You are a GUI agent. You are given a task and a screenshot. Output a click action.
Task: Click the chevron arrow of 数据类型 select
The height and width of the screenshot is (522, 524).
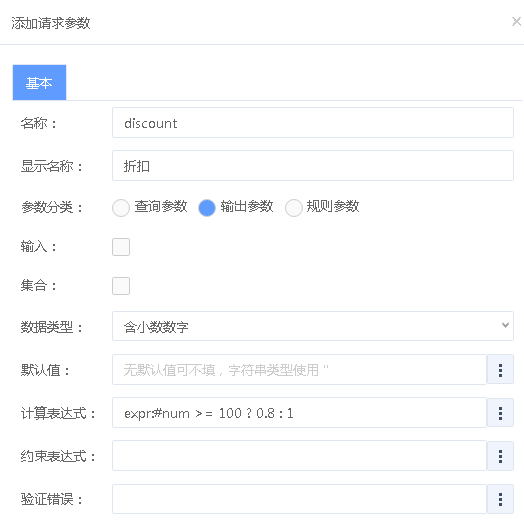505,325
